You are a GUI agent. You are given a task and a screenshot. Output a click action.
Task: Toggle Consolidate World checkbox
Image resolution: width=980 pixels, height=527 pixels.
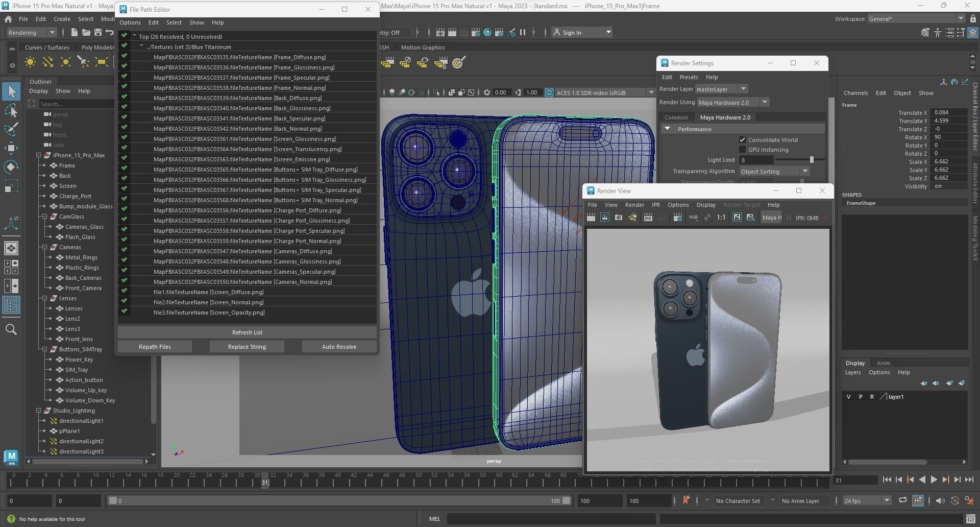[742, 140]
